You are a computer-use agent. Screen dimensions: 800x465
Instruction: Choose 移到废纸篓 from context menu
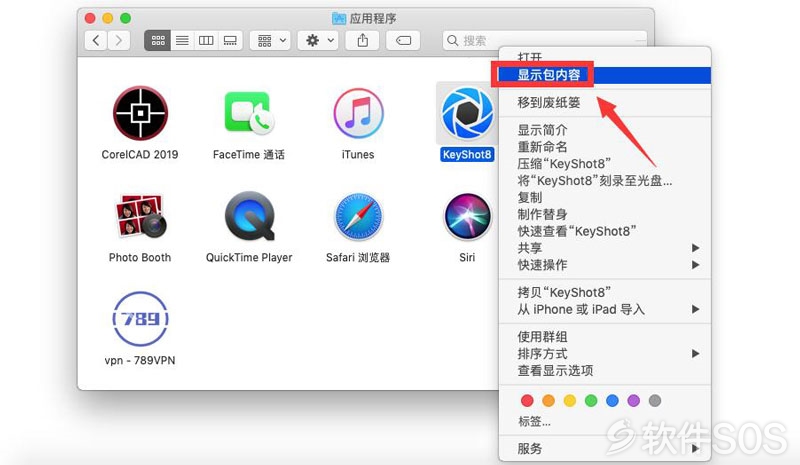point(605,103)
